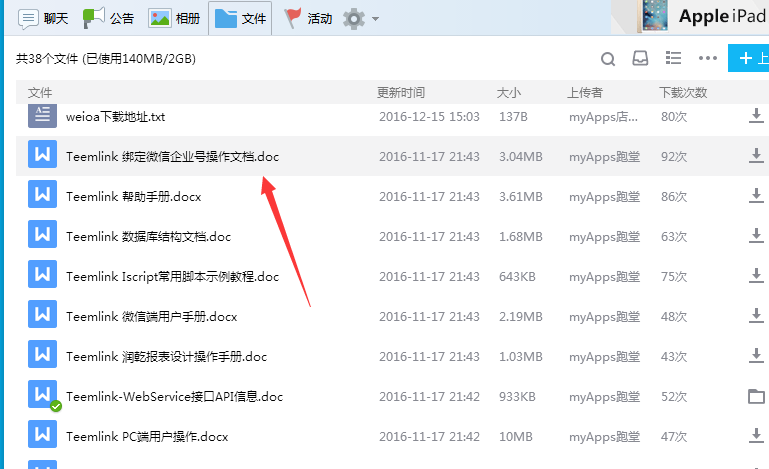Sort by 更新时间 column header

coord(401,93)
